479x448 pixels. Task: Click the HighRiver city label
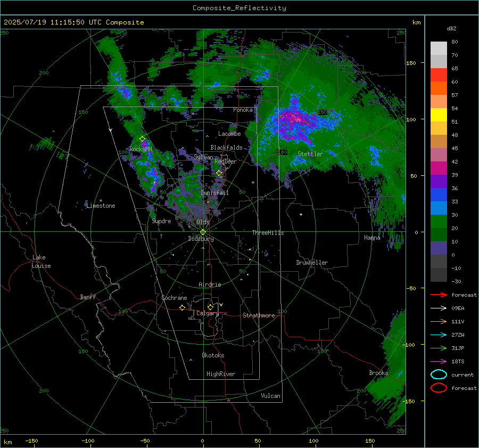[221, 374]
